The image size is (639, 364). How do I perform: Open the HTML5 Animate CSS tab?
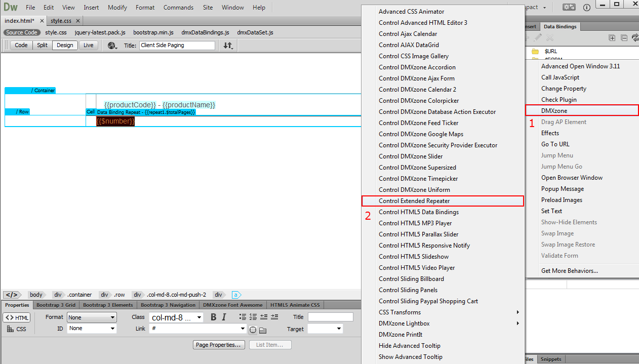(x=295, y=305)
